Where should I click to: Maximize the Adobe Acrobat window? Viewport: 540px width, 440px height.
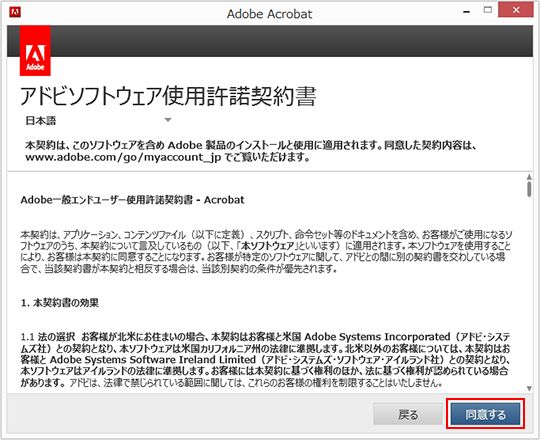(488, 10)
